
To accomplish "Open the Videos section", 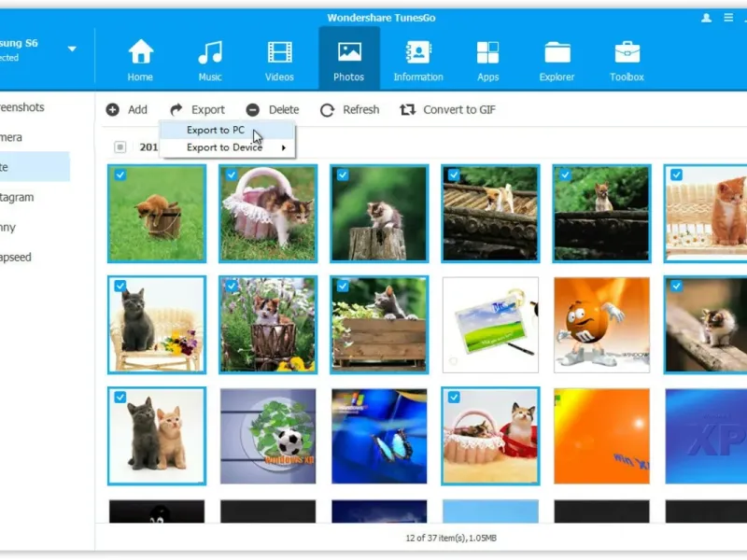I will point(279,60).
